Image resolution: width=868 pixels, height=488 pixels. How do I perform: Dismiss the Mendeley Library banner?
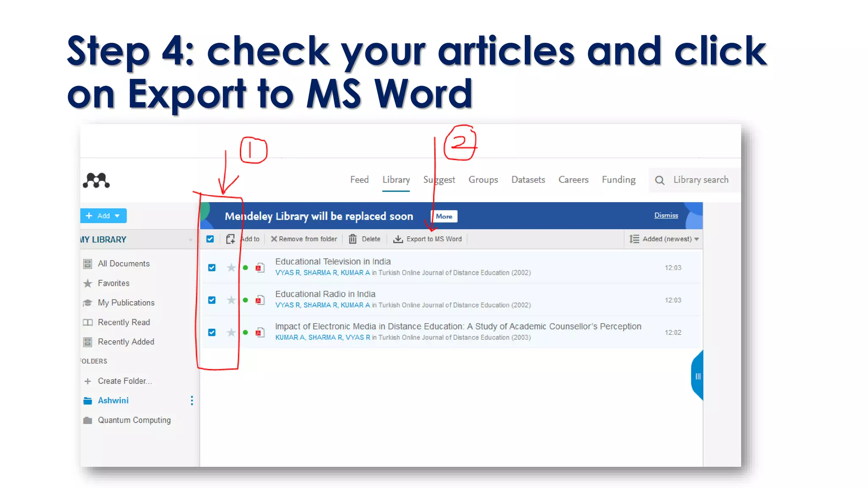(666, 215)
